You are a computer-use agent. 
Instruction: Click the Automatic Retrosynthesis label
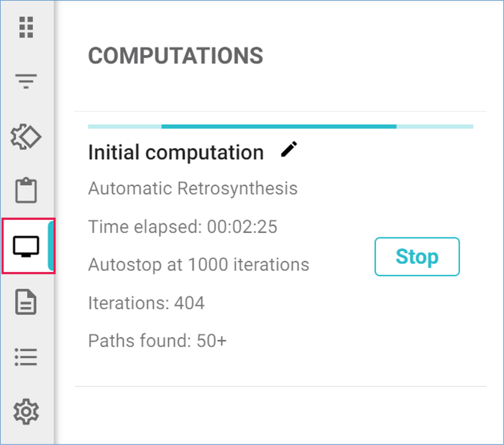click(x=193, y=188)
